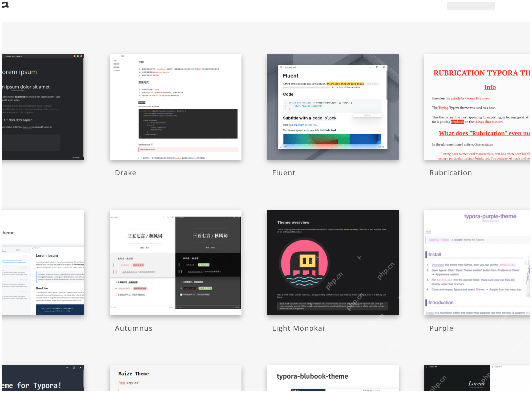Click the Typora logo icon at top left

(5, 5)
